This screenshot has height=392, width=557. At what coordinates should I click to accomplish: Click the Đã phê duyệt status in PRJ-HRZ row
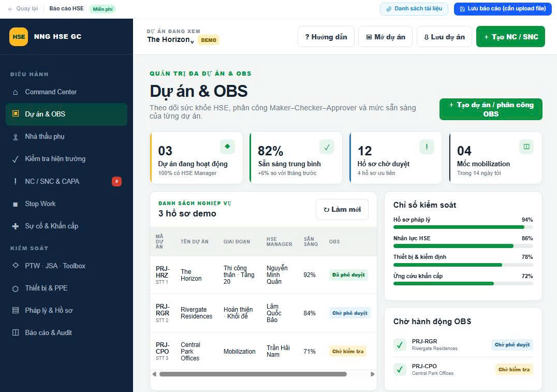[348, 275]
